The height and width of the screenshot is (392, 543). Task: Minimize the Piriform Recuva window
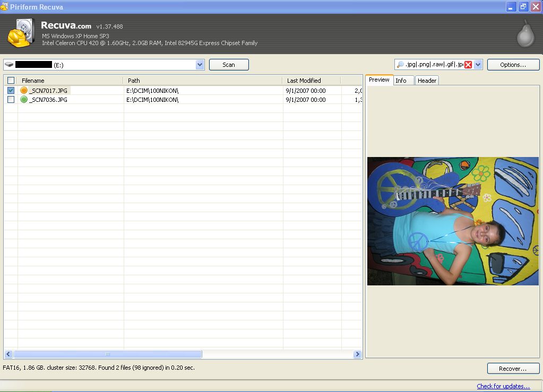tap(511, 6)
